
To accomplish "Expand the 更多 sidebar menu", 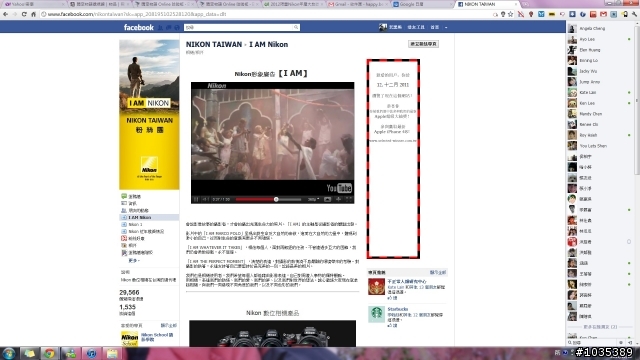I will pyautogui.click(x=133, y=260).
